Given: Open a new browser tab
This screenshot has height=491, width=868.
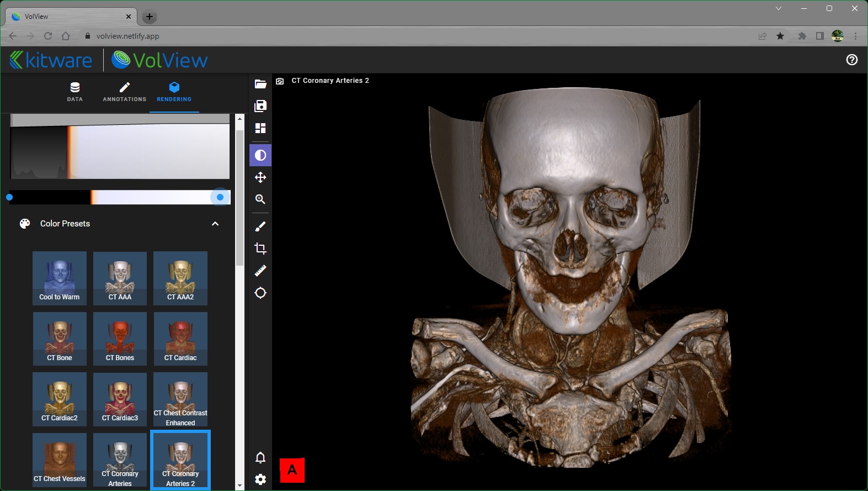Looking at the screenshot, I should [x=150, y=17].
